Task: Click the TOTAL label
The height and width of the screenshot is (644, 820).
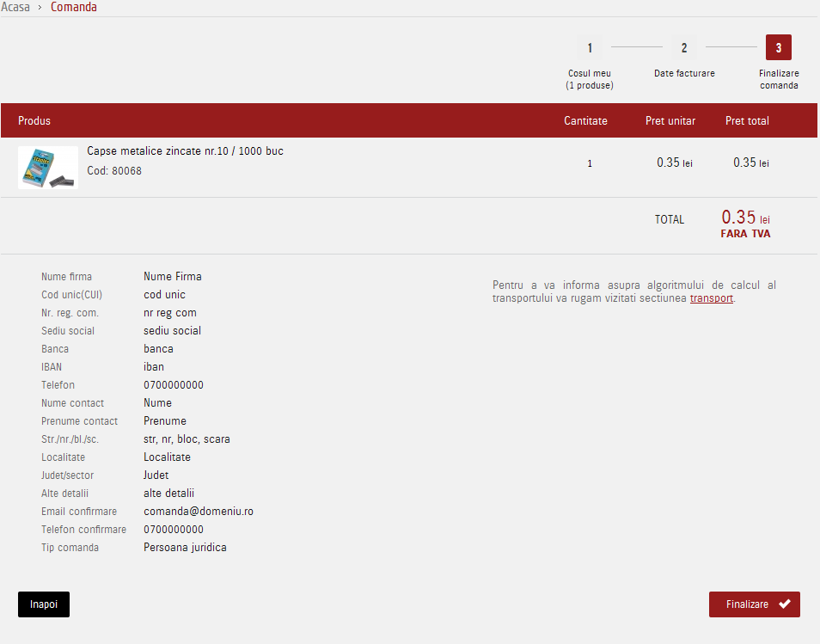Action: point(670,220)
